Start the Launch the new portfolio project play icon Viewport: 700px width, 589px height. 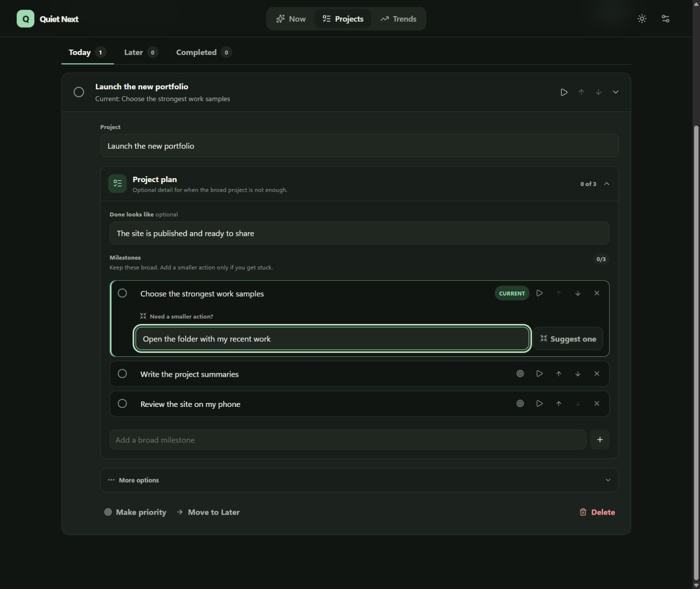(564, 92)
